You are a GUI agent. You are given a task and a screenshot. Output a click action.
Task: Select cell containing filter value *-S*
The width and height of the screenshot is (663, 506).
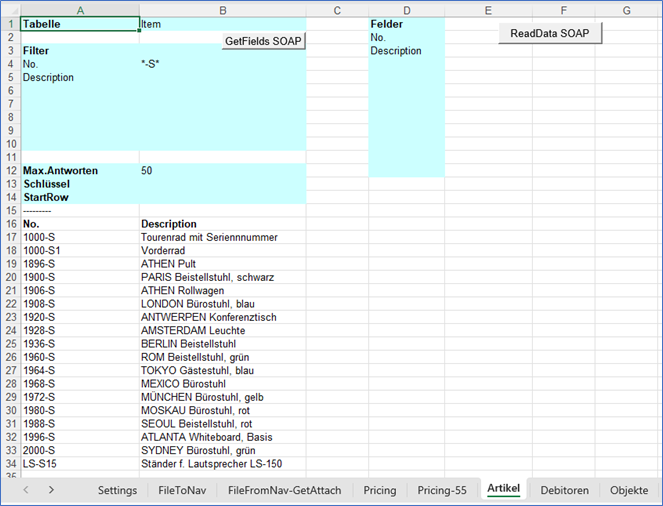tap(222, 64)
